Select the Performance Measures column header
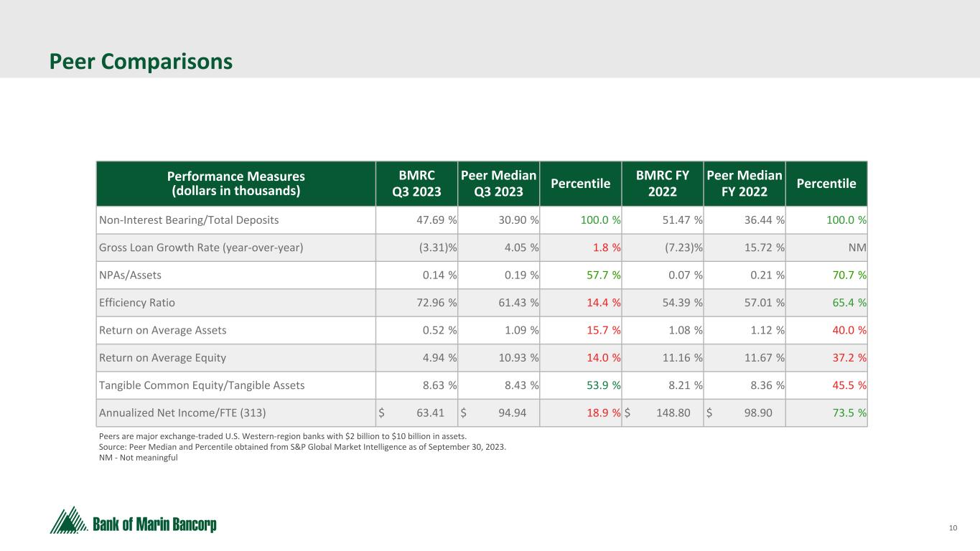This screenshot has height=551, width=980. (x=235, y=184)
